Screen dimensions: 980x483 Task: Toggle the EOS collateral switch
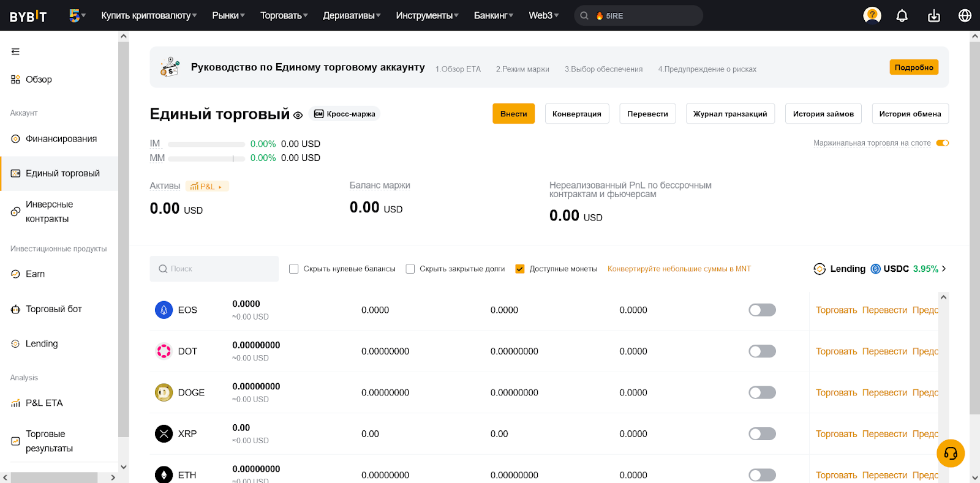click(x=762, y=310)
